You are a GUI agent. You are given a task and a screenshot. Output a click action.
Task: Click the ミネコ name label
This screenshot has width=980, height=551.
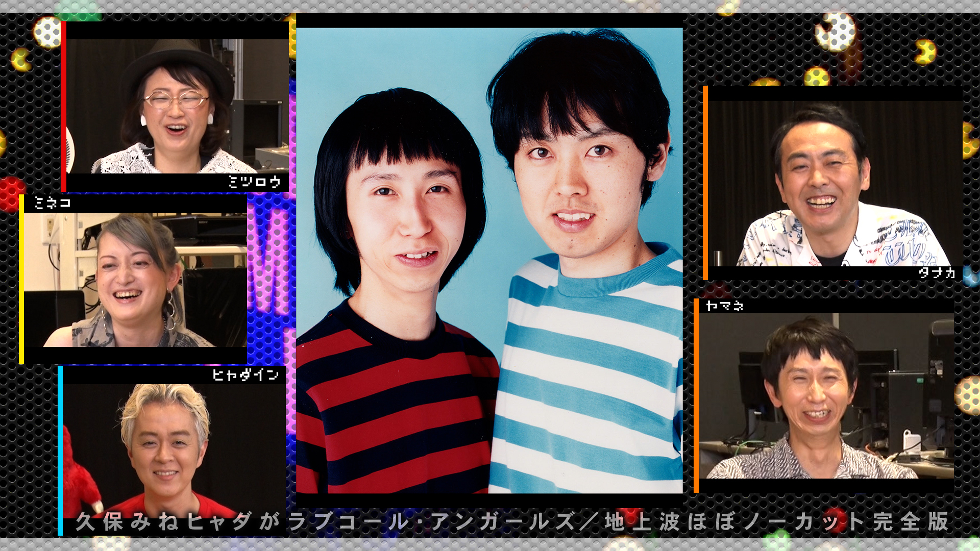tap(53, 203)
